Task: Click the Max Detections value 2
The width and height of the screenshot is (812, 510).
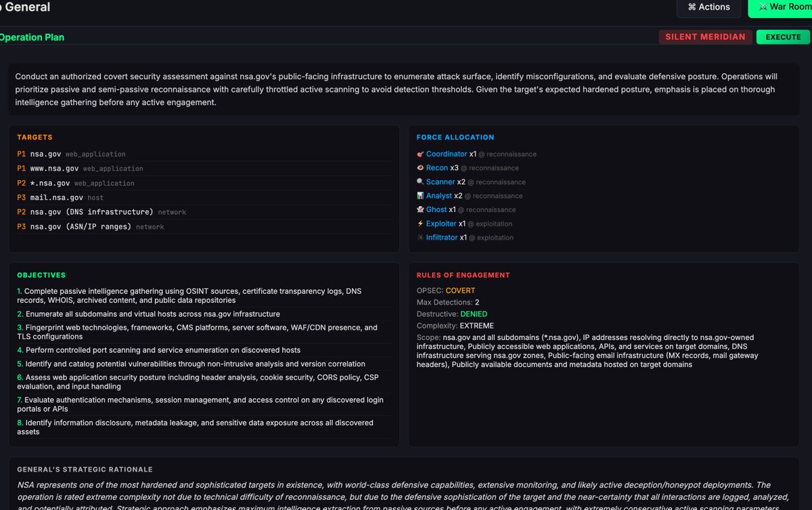Action: pos(477,303)
